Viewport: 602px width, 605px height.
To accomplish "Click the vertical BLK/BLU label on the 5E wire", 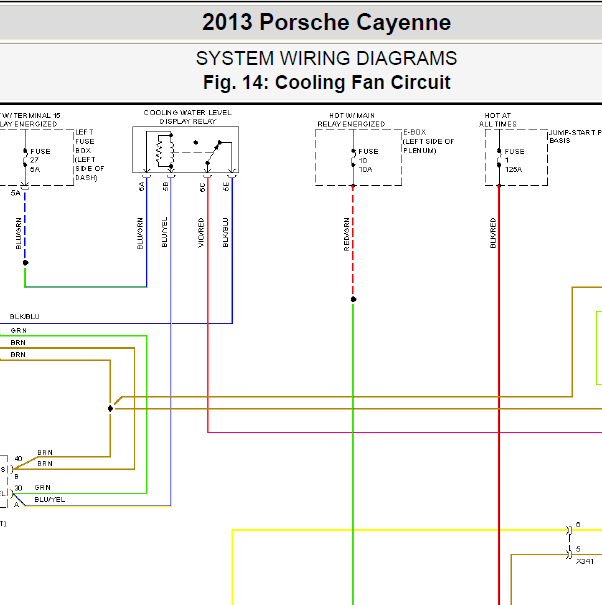I will [225, 233].
